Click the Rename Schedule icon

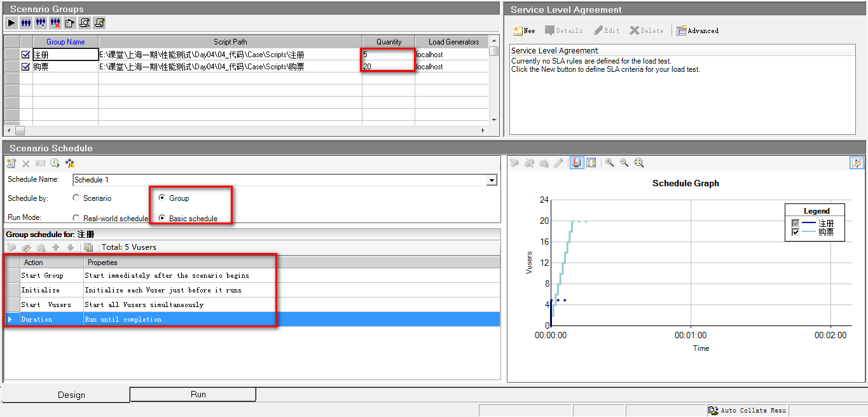point(41,163)
